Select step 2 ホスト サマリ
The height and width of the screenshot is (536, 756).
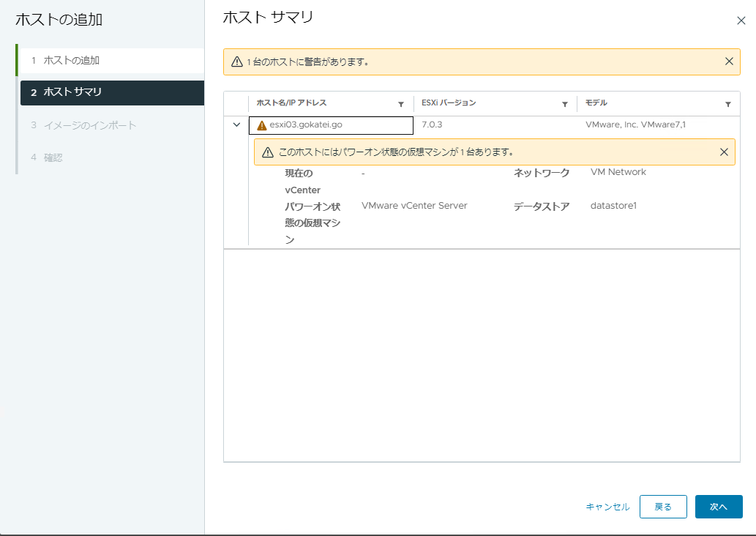[112, 92]
